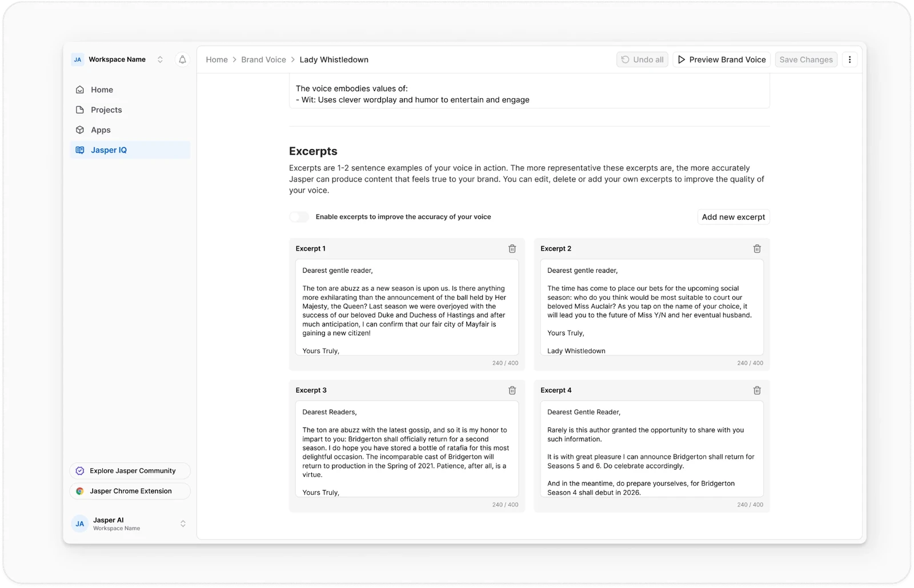
Task: Enable excerpts toggle switch
Action: tap(299, 217)
